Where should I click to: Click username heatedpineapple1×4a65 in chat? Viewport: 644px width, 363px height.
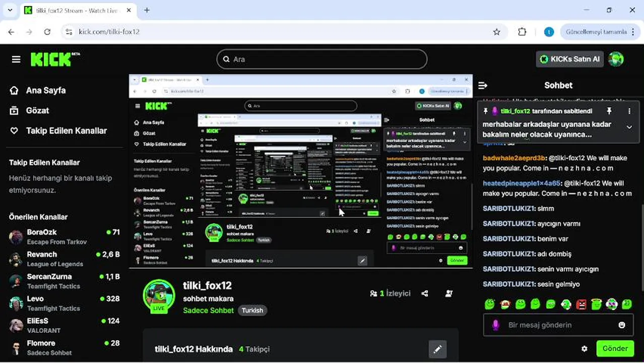coord(521,183)
